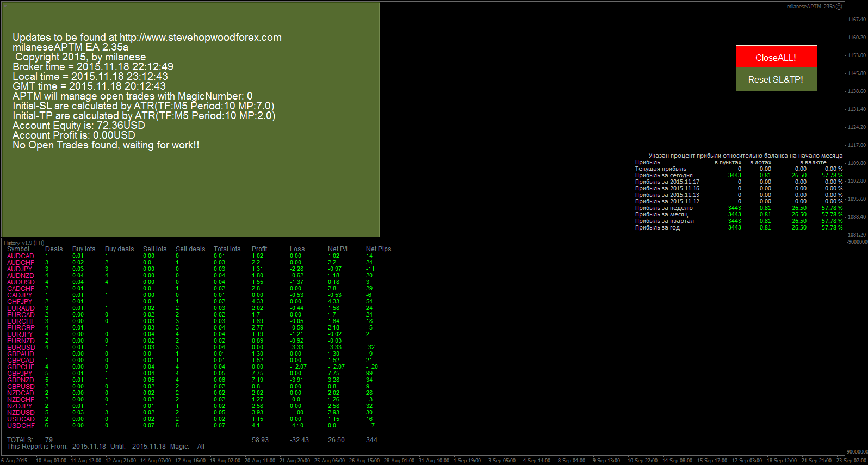The height and width of the screenshot is (465, 868).
Task: Click the Sell deals column header
Action: (190, 249)
